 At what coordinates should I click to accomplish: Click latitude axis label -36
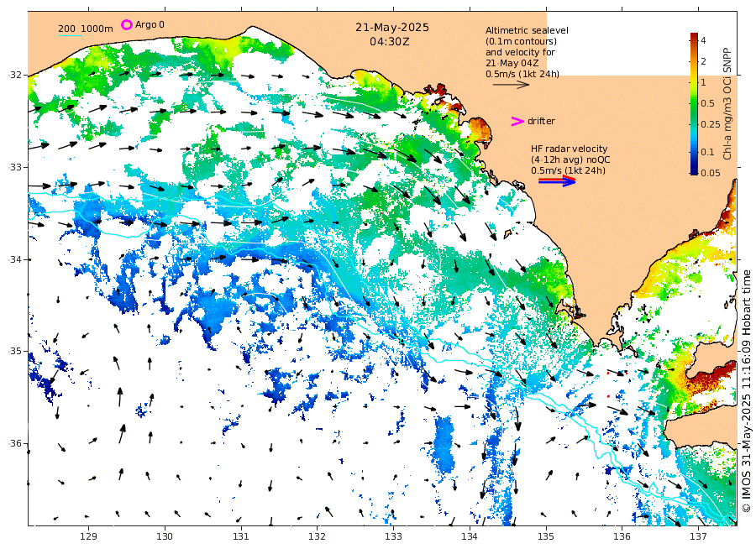pos(15,443)
